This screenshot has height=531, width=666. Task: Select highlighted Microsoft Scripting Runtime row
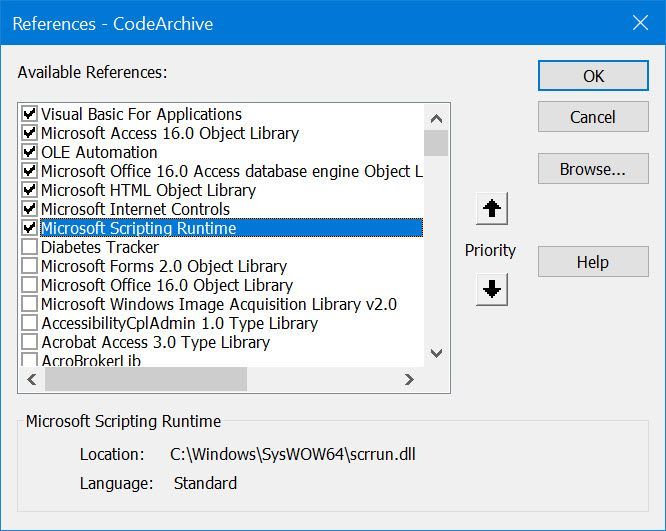tap(231, 228)
